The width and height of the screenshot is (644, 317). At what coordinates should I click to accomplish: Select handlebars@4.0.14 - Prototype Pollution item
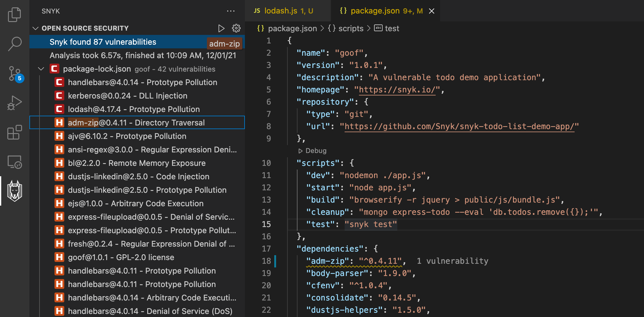pyautogui.click(x=137, y=82)
